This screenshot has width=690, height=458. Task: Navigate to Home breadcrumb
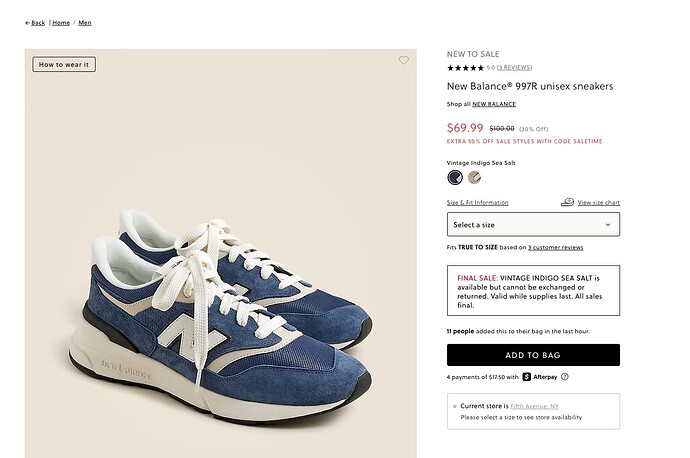61,22
